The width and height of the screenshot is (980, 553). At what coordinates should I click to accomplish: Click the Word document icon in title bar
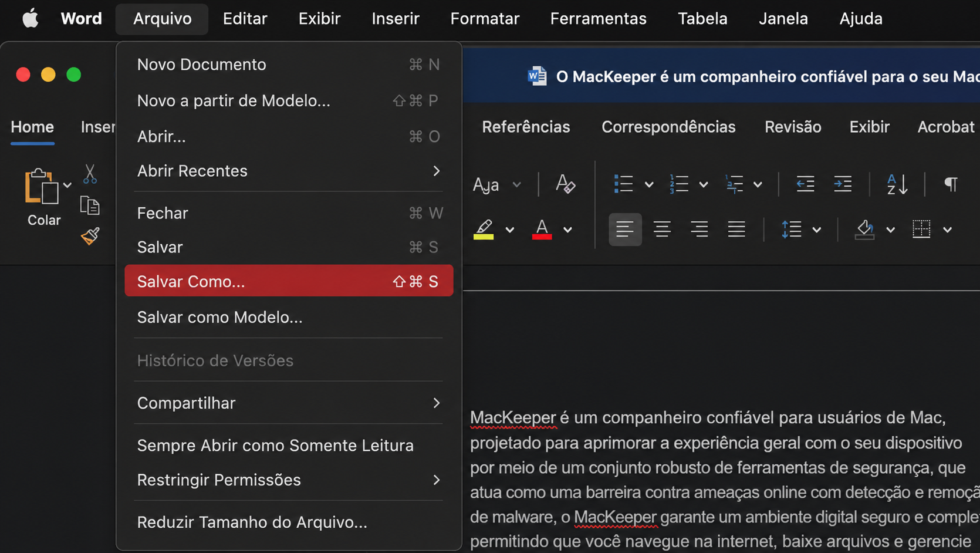click(x=537, y=76)
